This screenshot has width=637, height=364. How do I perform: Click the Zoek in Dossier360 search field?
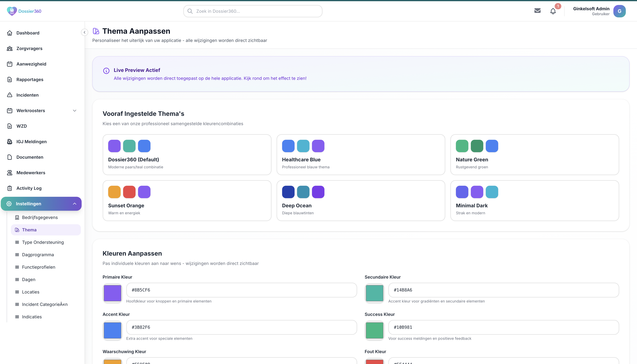tap(253, 11)
